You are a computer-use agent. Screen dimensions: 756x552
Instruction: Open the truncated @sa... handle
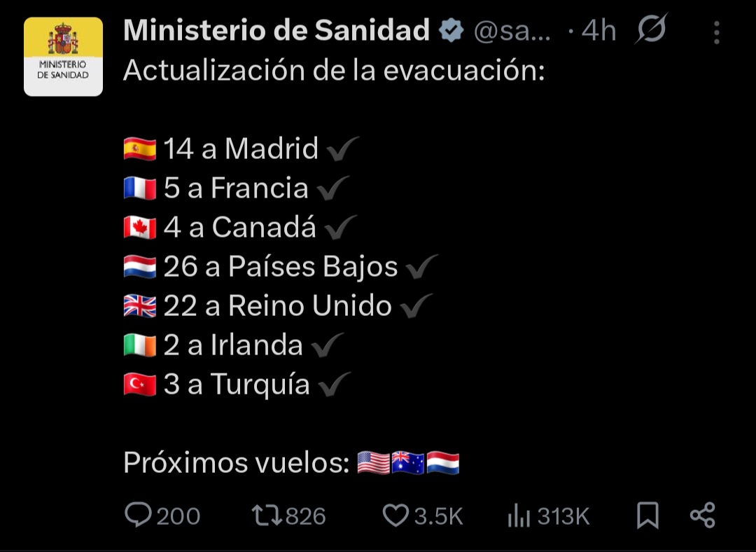[x=512, y=32]
